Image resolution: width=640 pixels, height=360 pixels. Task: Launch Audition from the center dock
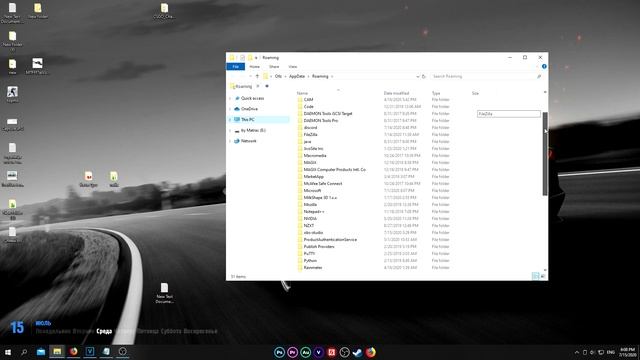(305, 352)
